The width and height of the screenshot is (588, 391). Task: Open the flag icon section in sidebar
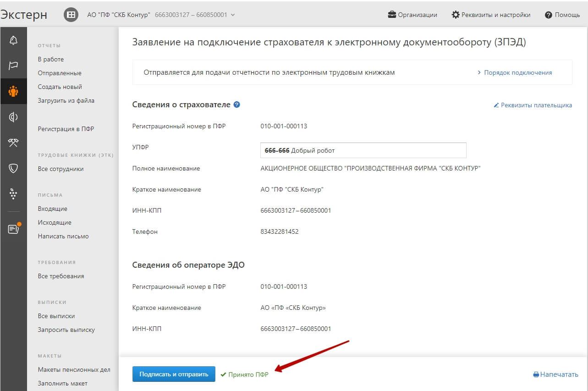13,66
